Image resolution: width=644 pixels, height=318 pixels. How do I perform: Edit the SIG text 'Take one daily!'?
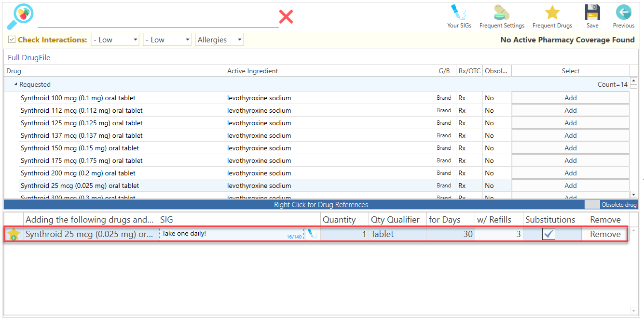point(232,234)
